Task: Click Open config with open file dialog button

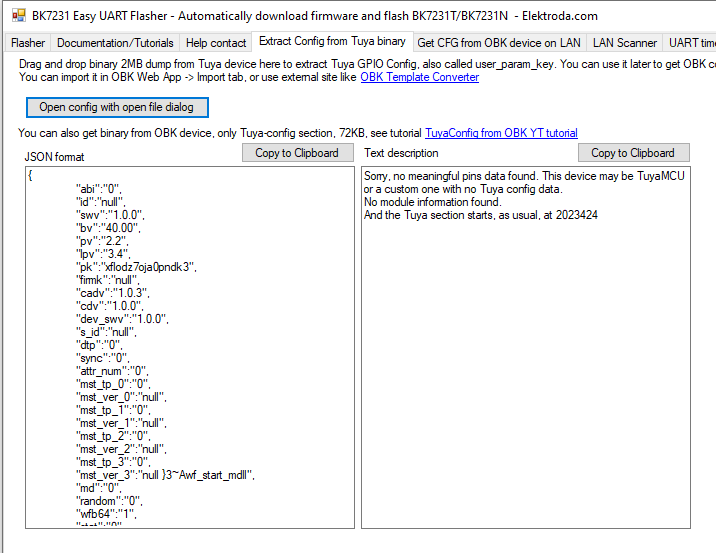Action: click(117, 107)
